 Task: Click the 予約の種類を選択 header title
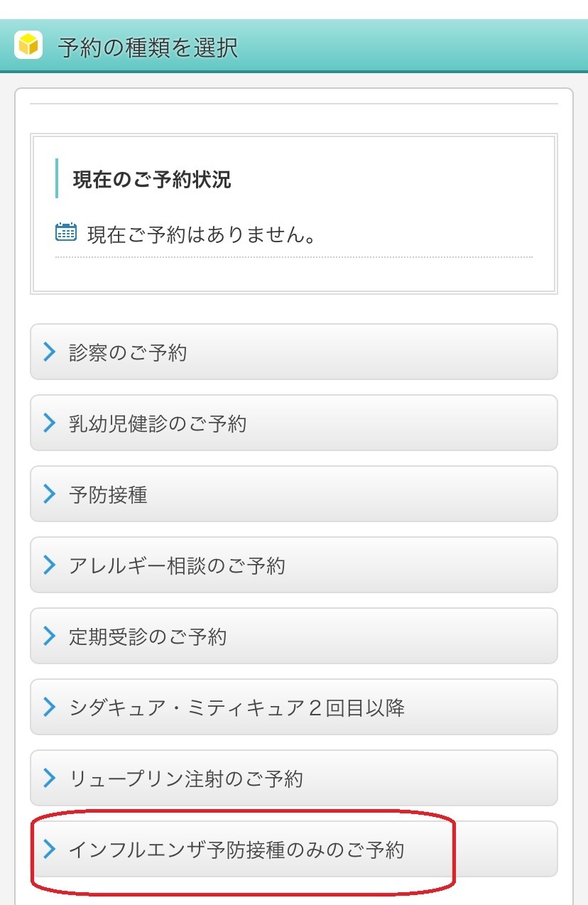148,48
